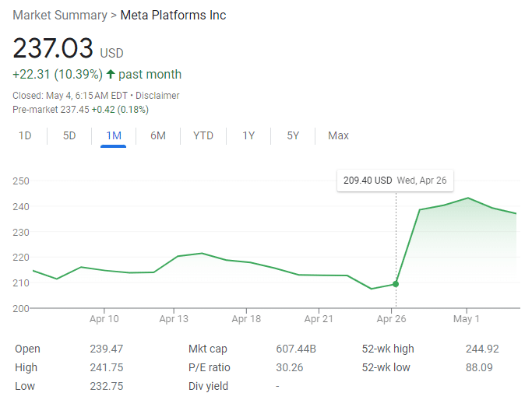Click the Closed: May 4, 6:15 AM EDT text
Viewport: 532px width, 400px height.
pos(70,96)
